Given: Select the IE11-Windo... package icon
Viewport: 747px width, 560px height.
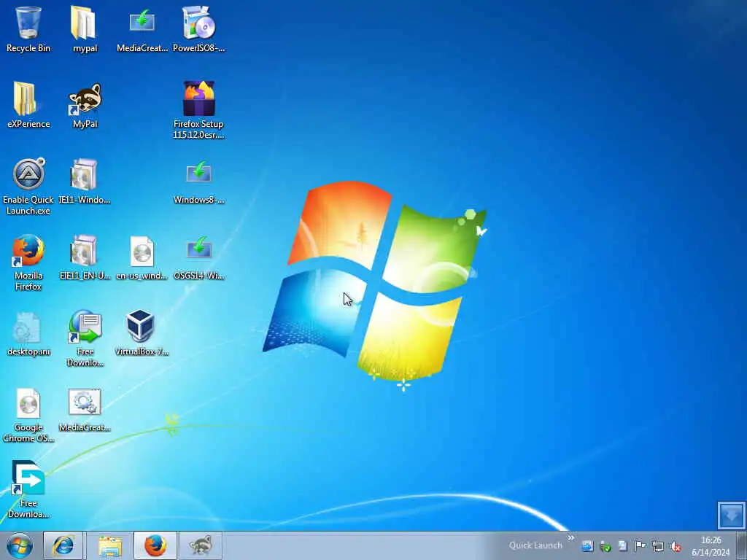Looking at the screenshot, I should 85,181.
